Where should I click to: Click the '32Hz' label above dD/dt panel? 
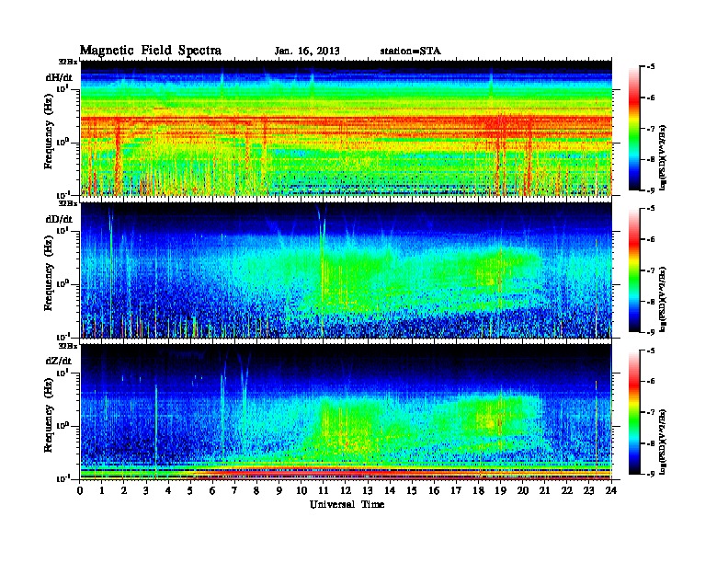point(68,203)
